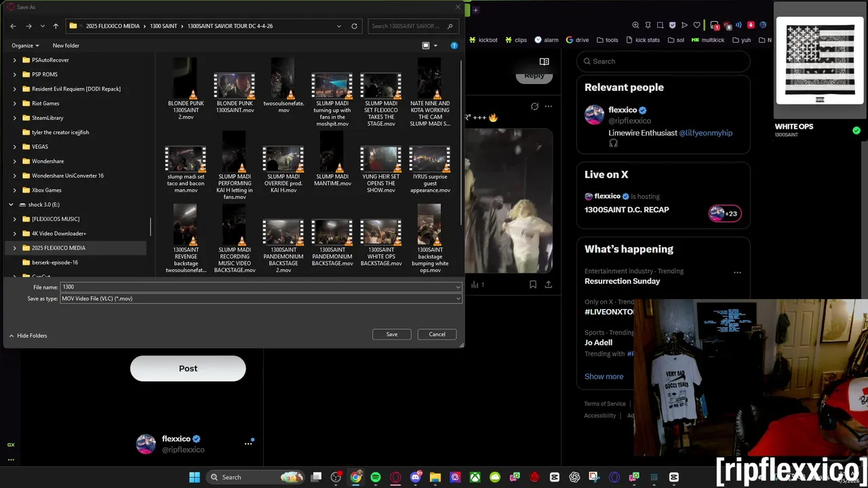Select twosoulsonefate.mov file
This screenshot has width=868, height=488.
[x=283, y=87]
